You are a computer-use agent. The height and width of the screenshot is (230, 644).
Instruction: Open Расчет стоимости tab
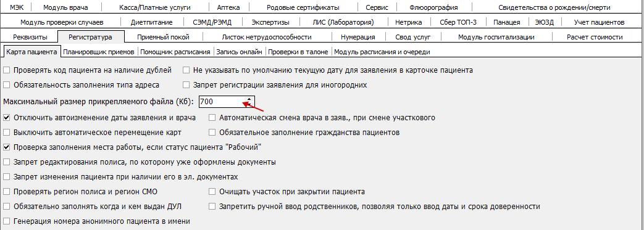[x=595, y=37]
